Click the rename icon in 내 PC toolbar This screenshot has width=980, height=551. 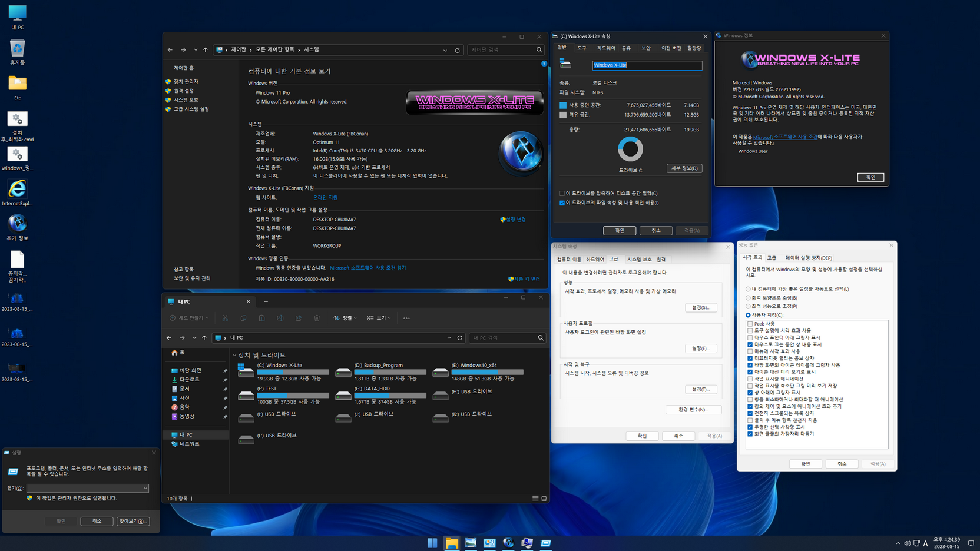[x=280, y=318]
